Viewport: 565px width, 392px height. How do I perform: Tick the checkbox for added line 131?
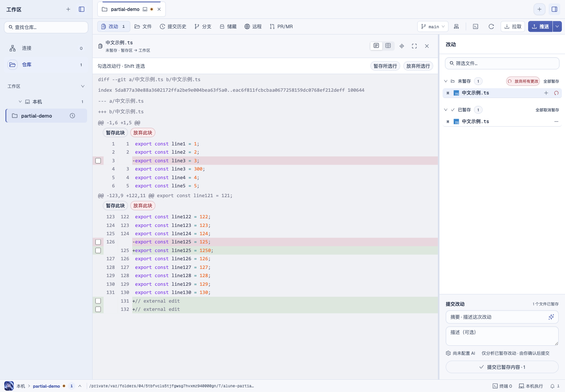click(98, 301)
